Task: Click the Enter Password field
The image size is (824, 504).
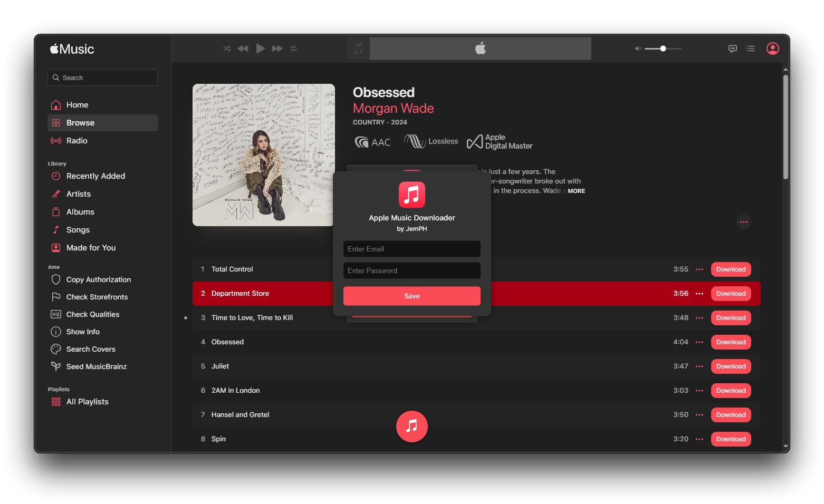Action: click(412, 270)
